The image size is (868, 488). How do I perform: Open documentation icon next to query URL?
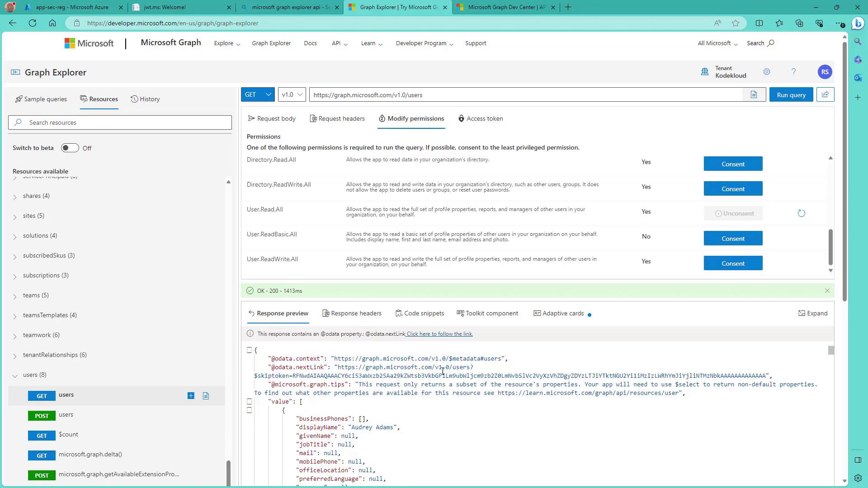[754, 94]
